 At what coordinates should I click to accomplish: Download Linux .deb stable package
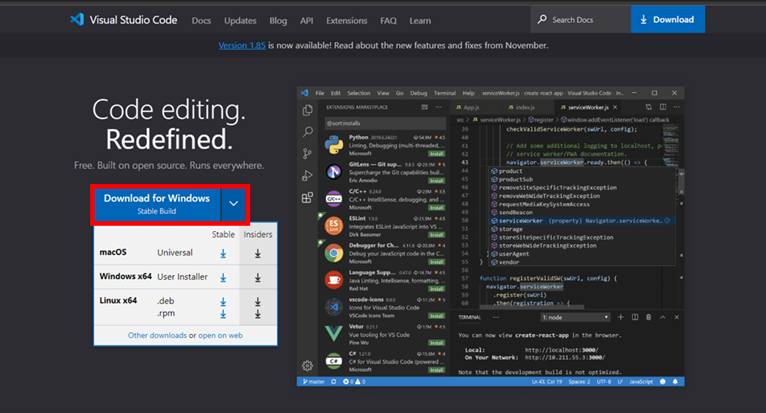tap(223, 302)
